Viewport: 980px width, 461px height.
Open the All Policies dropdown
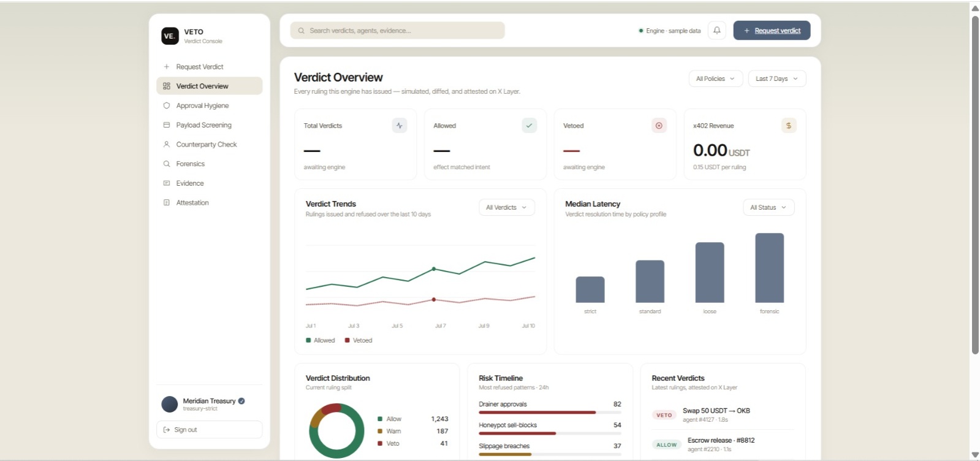coord(715,78)
